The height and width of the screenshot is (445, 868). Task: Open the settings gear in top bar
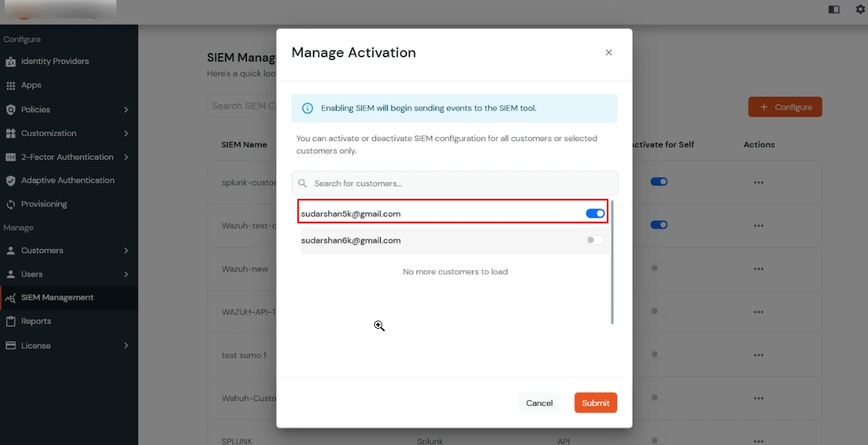pyautogui.click(x=860, y=9)
